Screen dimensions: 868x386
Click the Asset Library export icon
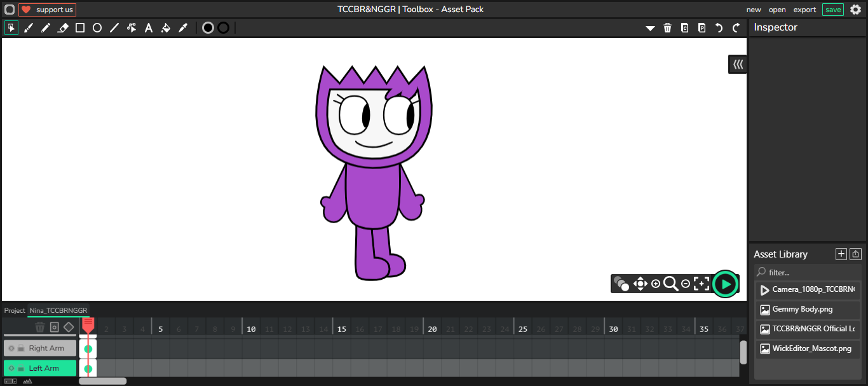pos(855,254)
